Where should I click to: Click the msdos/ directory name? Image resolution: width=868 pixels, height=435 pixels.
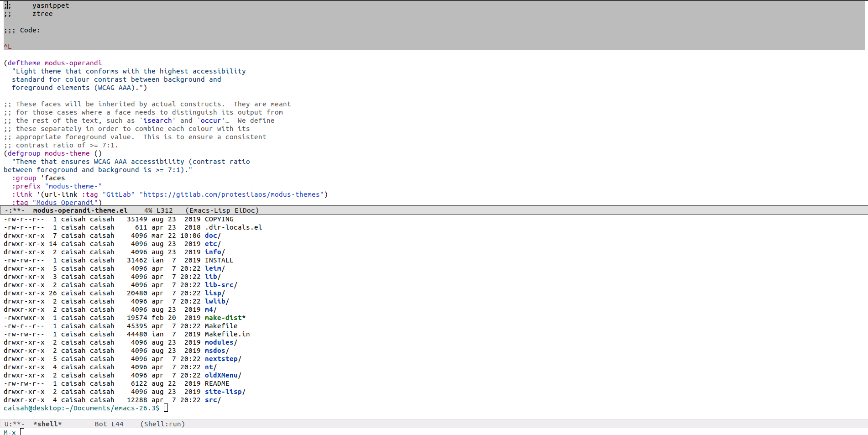click(x=217, y=351)
